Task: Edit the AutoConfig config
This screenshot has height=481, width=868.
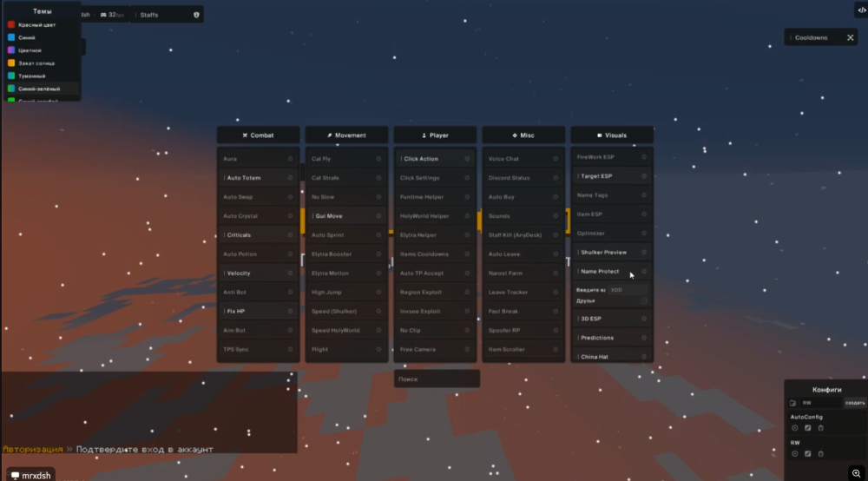Action: point(807,428)
